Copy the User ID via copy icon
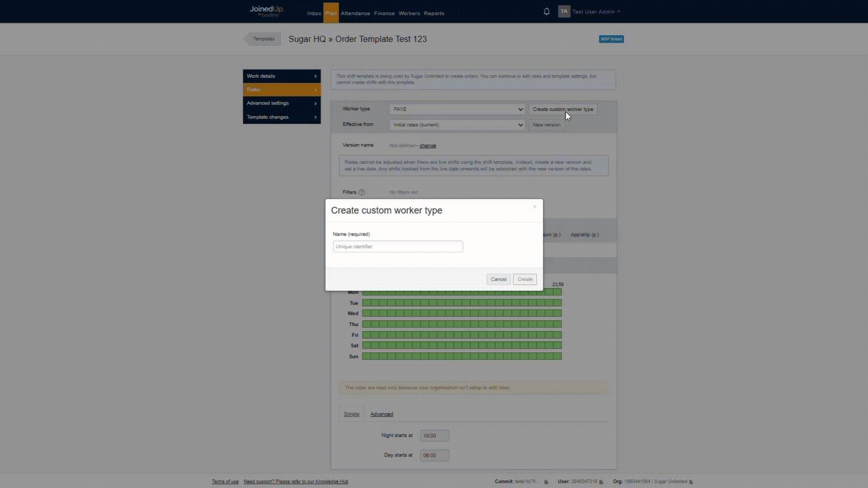868x488 pixels. click(601, 482)
